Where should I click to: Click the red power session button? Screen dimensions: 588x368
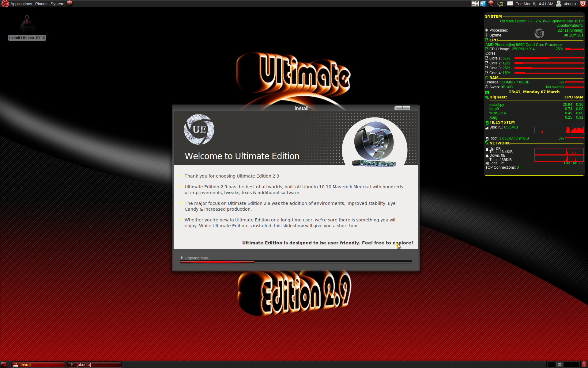pyautogui.click(x=582, y=4)
